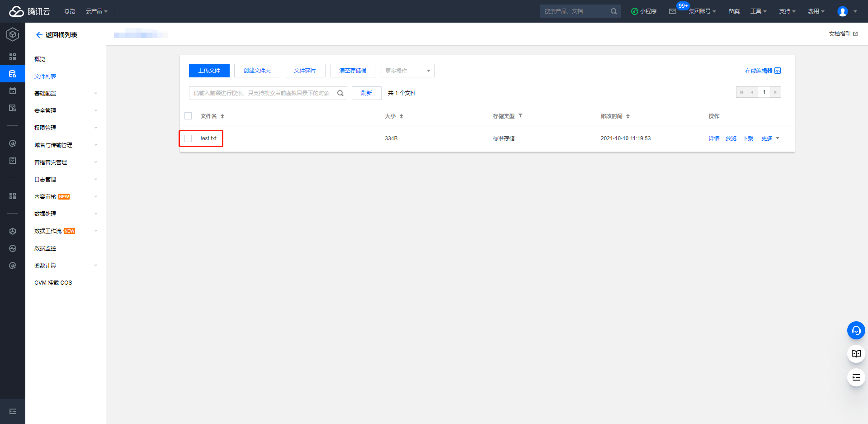Click the heartbeat monitor icon in dark sidebar

pos(13,248)
